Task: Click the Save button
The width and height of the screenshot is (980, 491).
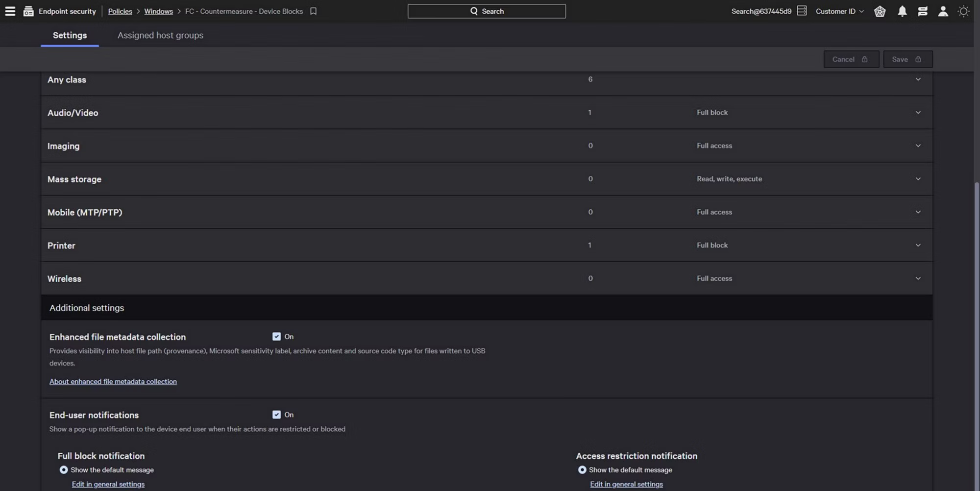Action: coord(907,59)
